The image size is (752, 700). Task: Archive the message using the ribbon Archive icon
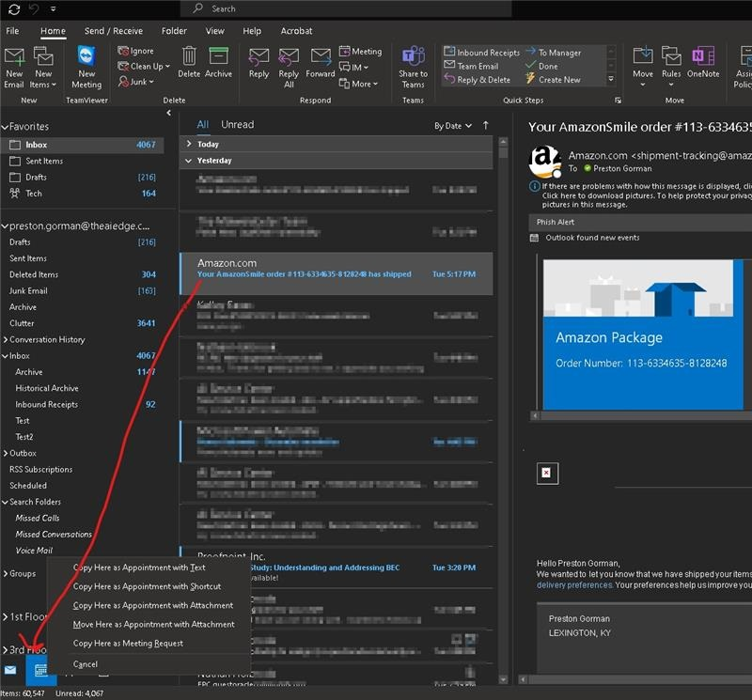tap(218, 58)
